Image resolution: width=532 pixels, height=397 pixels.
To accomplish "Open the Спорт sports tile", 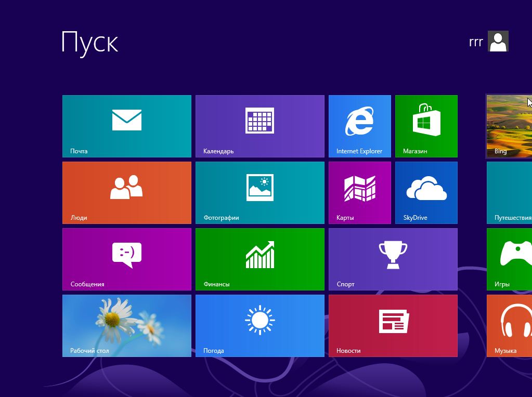I will pyautogui.click(x=393, y=259).
